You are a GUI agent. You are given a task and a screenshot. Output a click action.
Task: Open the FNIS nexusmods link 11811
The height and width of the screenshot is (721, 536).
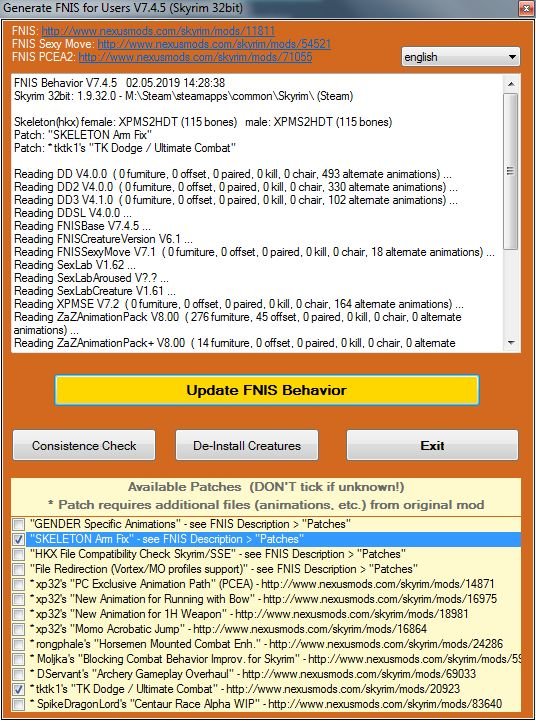(x=158, y=31)
